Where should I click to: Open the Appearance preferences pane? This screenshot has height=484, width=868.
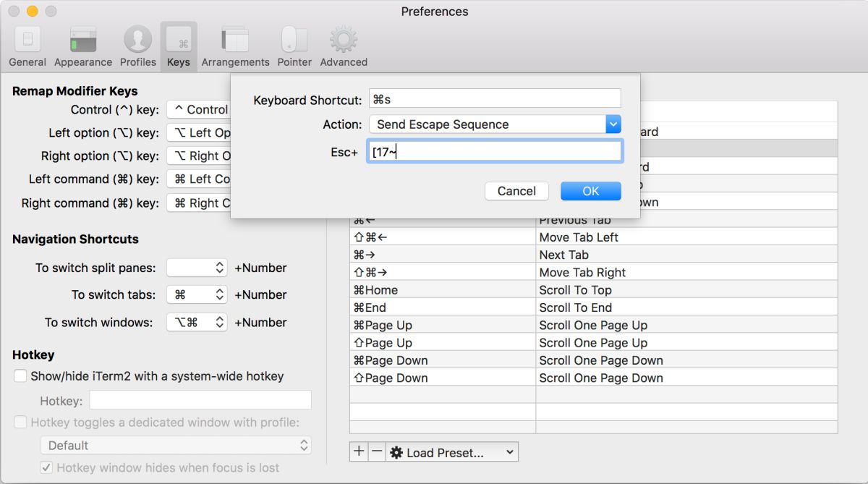(82, 46)
